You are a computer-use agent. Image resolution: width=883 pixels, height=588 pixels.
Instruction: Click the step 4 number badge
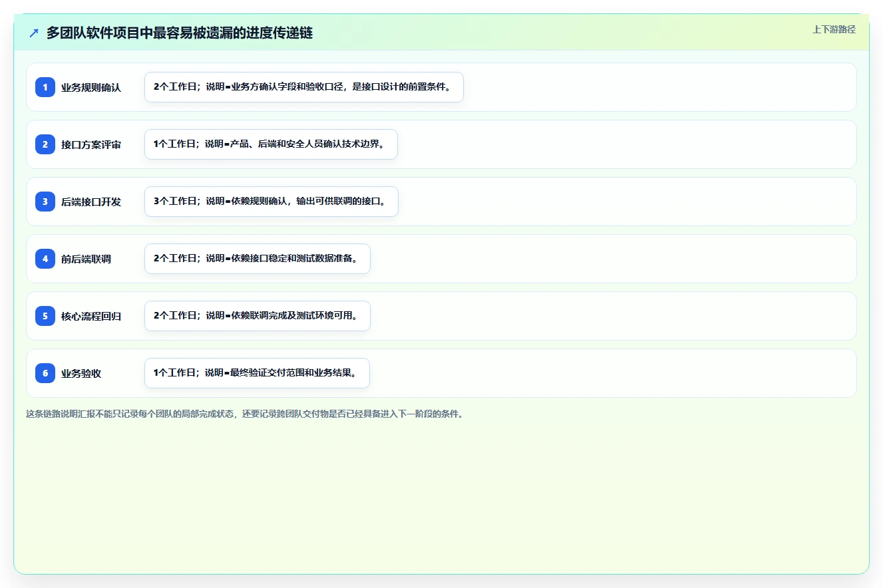pyautogui.click(x=45, y=259)
